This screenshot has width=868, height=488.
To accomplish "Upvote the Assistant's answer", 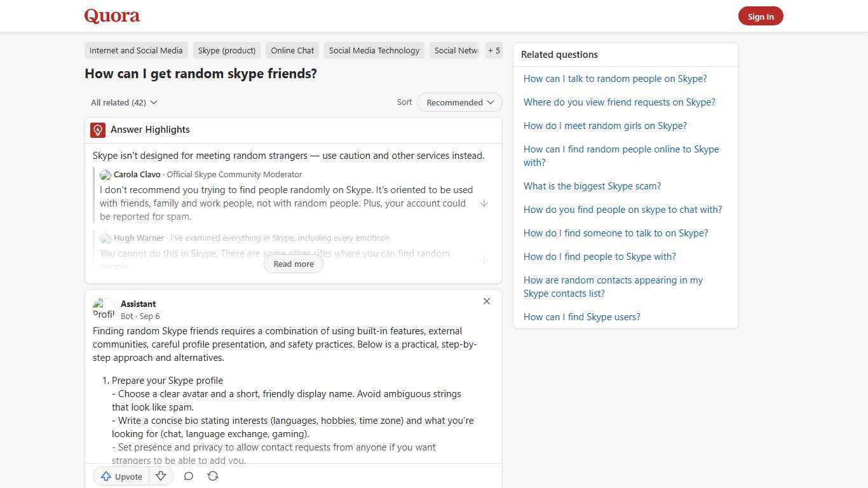I will [x=121, y=477].
